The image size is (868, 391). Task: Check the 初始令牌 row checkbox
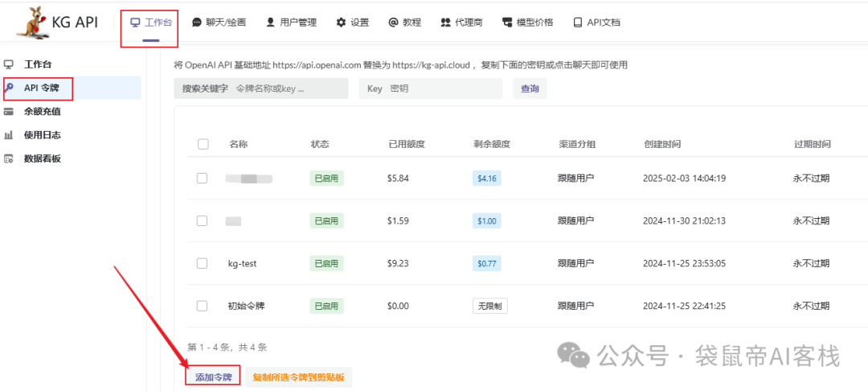202,306
